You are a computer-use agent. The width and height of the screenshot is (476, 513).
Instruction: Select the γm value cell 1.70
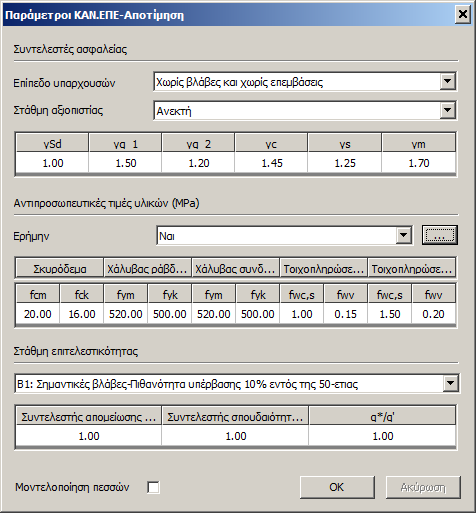click(x=419, y=163)
